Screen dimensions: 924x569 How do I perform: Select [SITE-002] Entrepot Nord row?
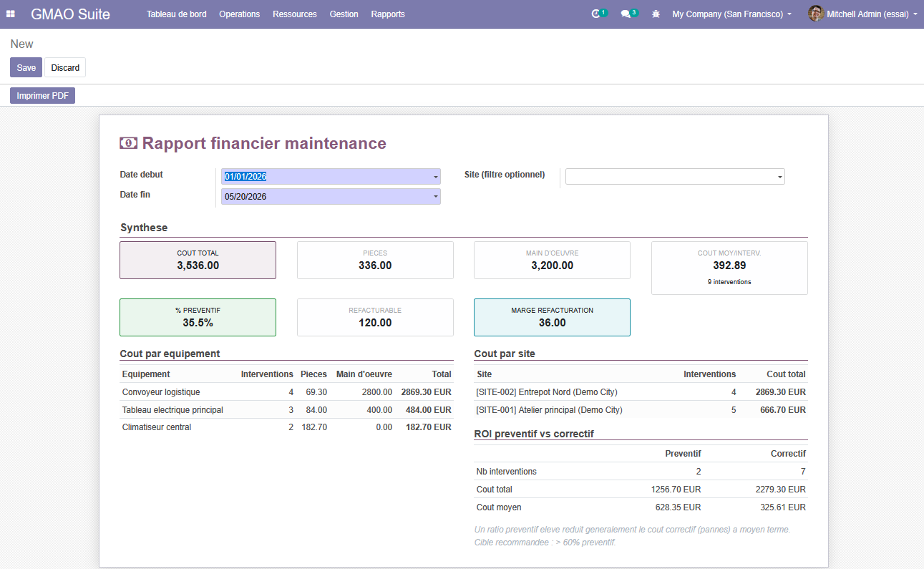[641, 392]
